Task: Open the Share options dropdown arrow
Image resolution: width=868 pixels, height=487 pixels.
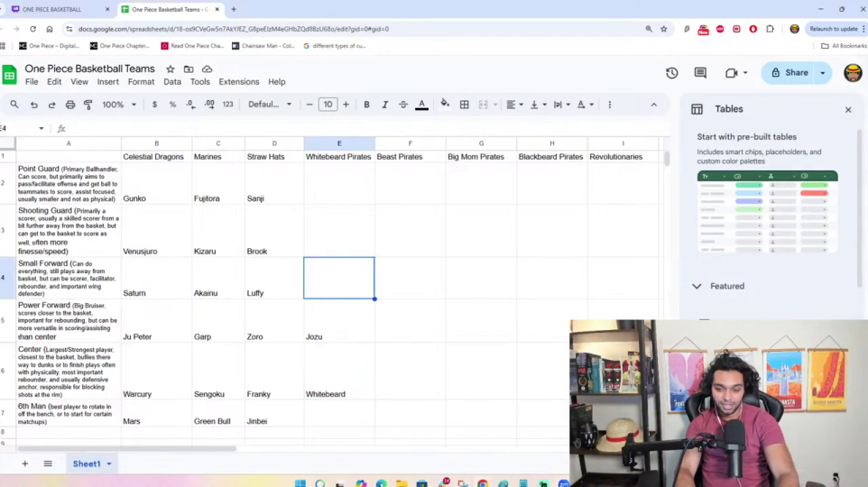Action: (823, 73)
